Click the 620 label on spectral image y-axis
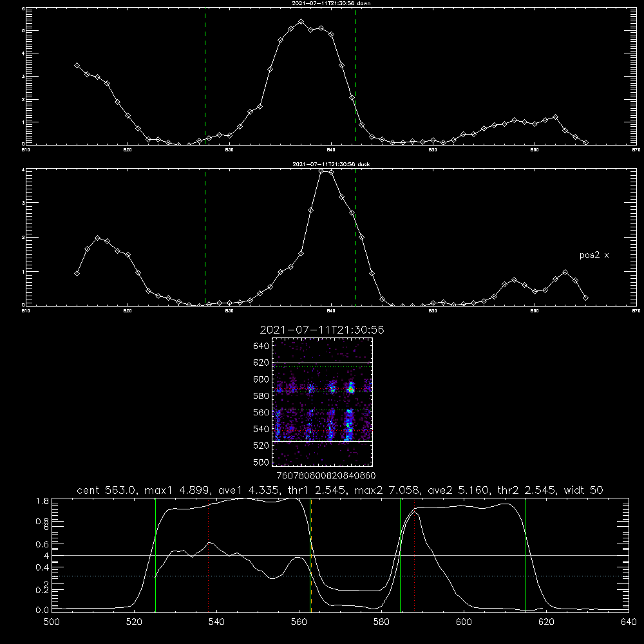This screenshot has height=644, width=644. click(261, 363)
